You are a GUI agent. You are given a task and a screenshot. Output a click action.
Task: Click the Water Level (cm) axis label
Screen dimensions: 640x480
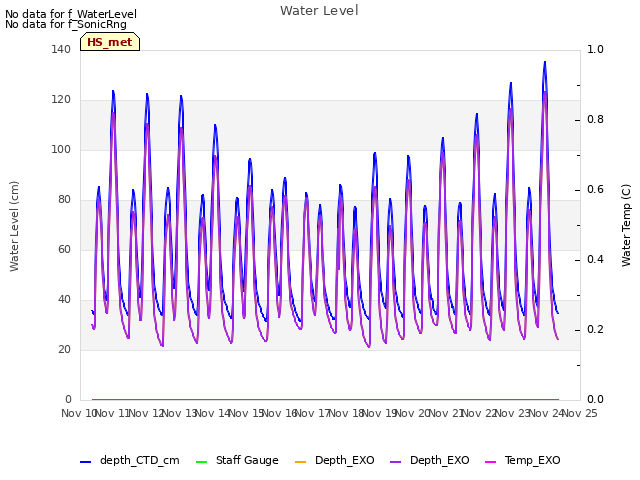(14, 226)
